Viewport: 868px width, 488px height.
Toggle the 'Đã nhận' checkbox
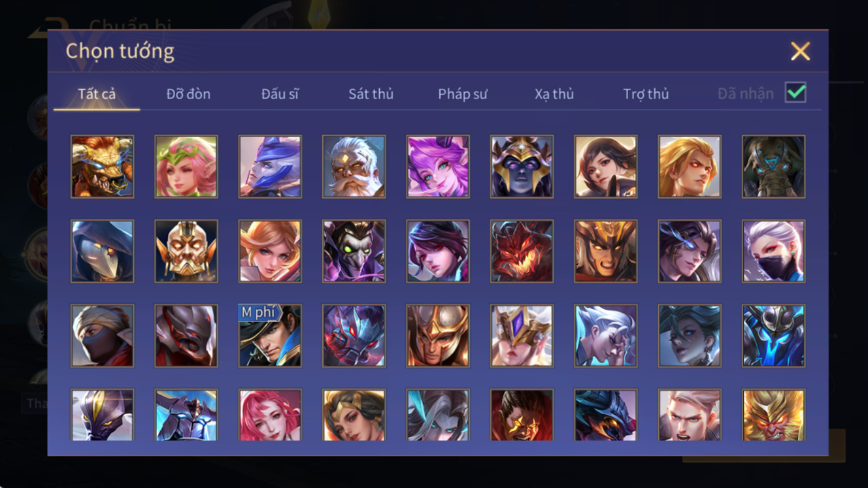[x=795, y=93]
